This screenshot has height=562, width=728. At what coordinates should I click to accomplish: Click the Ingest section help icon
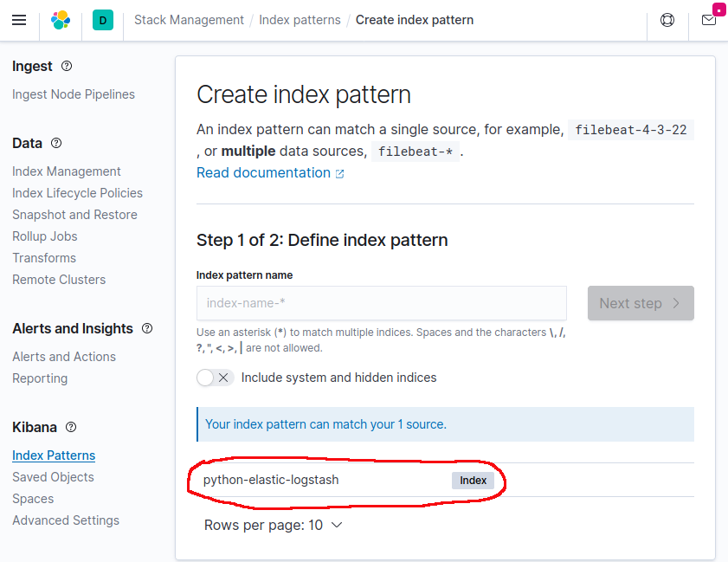[68, 67]
